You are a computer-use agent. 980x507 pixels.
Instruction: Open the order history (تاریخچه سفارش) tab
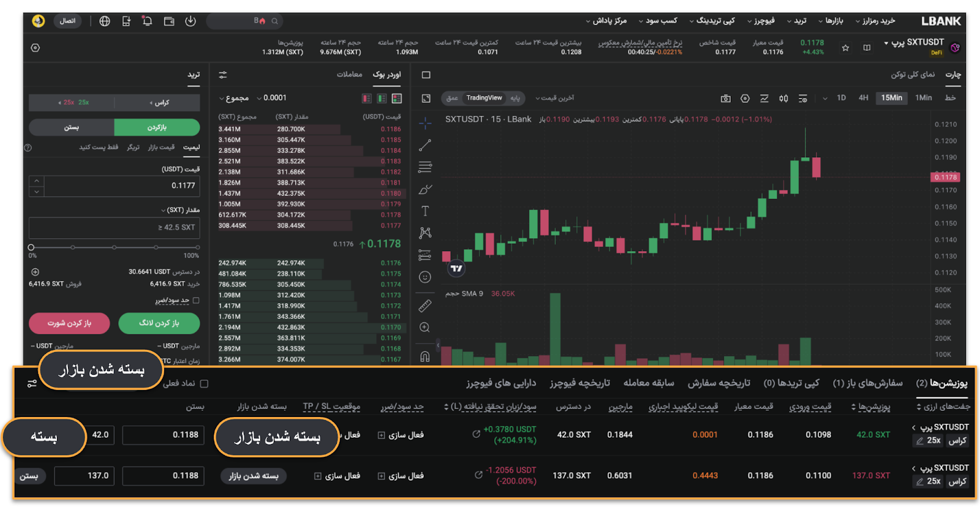718,383
